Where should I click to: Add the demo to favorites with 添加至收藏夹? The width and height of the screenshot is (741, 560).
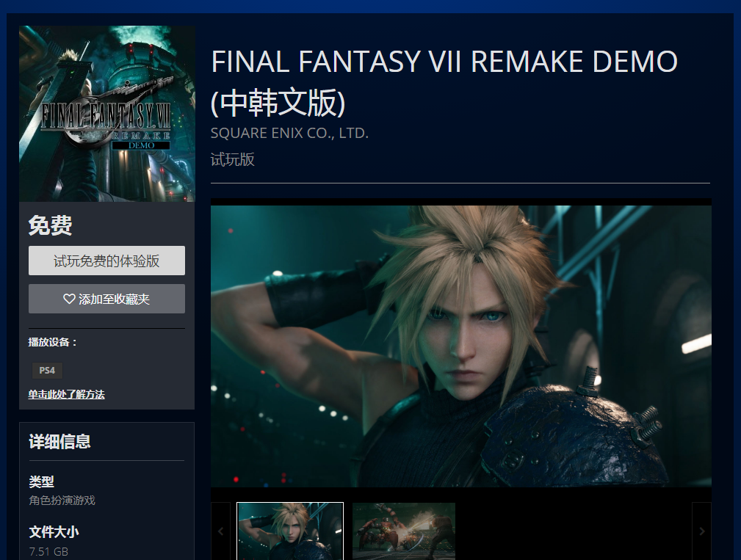106,299
